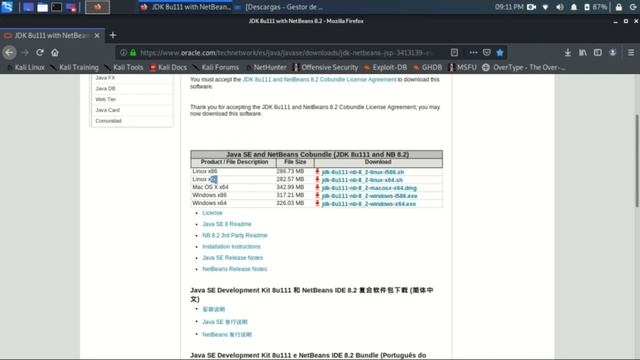Go back to the previous page
The width and height of the screenshot is (640, 360).
tap(9, 53)
